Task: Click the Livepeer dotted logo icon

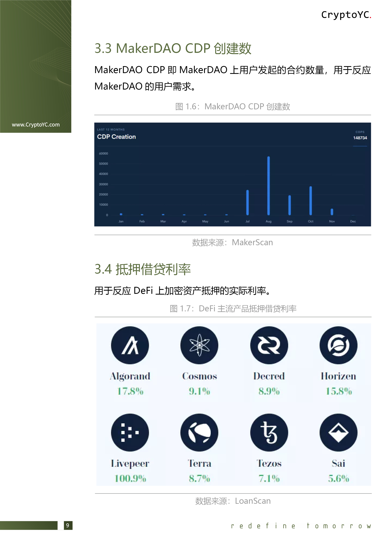Action: (130, 432)
